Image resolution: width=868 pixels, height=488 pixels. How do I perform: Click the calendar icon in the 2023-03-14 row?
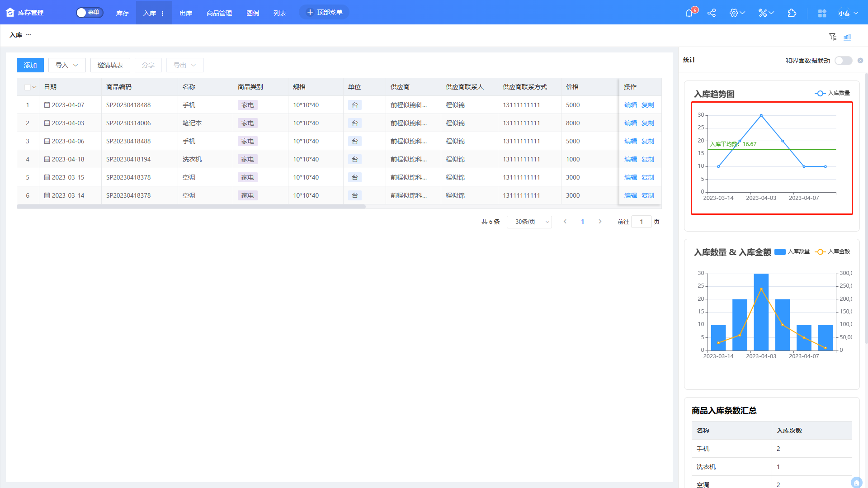47,195
